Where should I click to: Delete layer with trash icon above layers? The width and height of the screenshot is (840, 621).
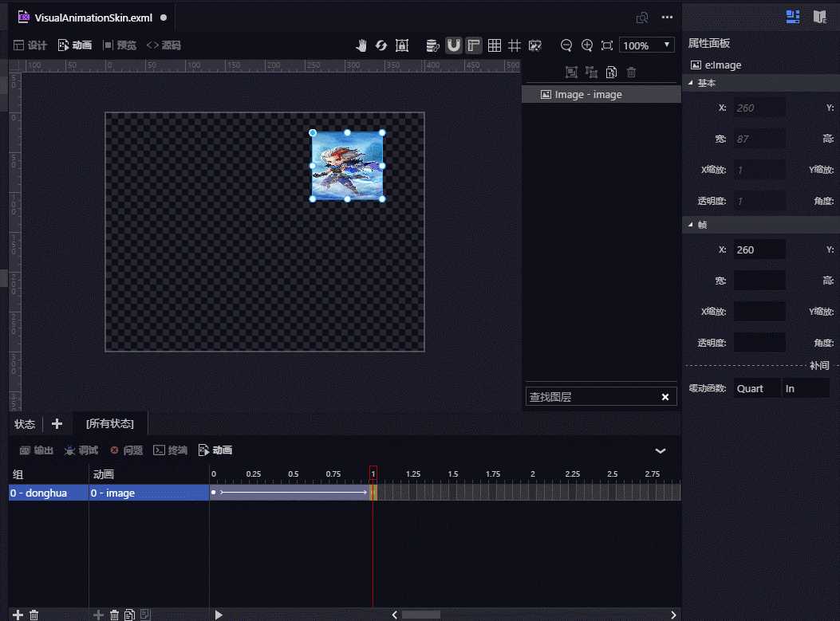(x=631, y=73)
